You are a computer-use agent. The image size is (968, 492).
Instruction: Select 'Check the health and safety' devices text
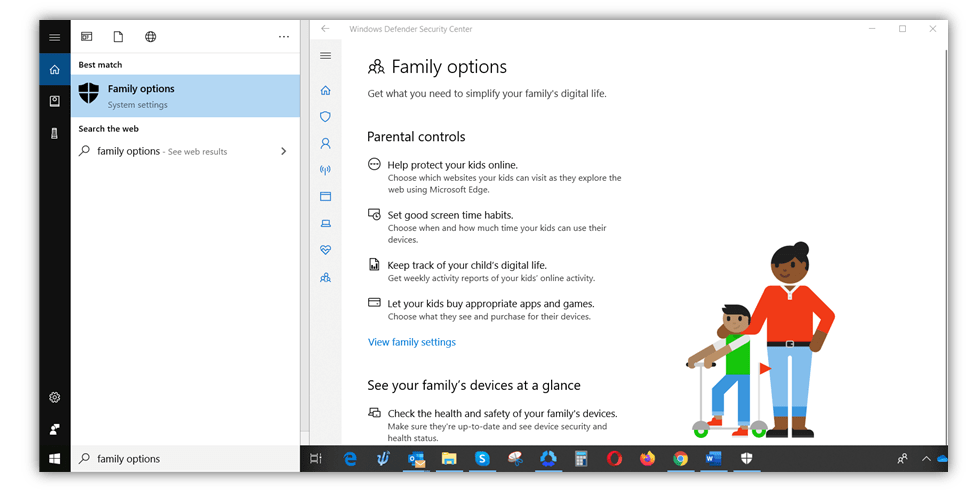(503, 414)
